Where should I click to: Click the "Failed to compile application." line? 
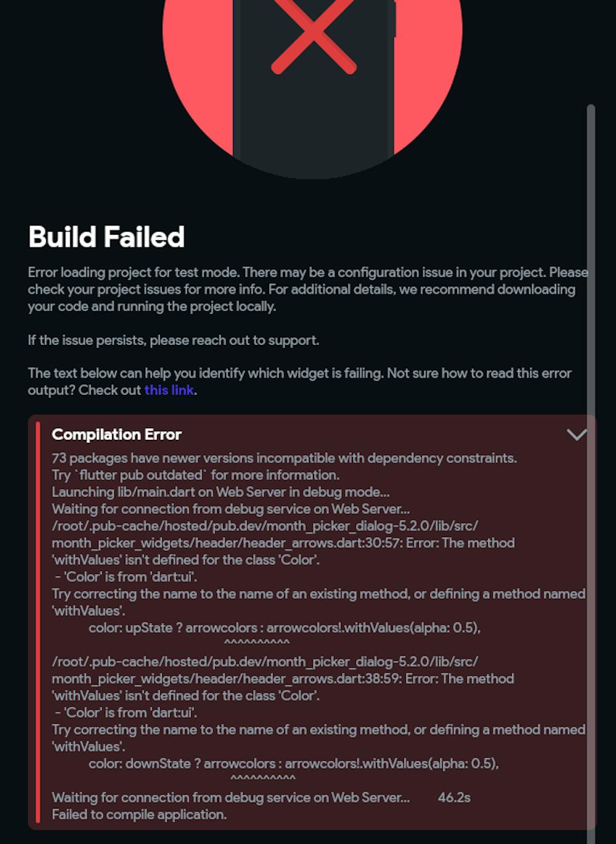coord(139,814)
